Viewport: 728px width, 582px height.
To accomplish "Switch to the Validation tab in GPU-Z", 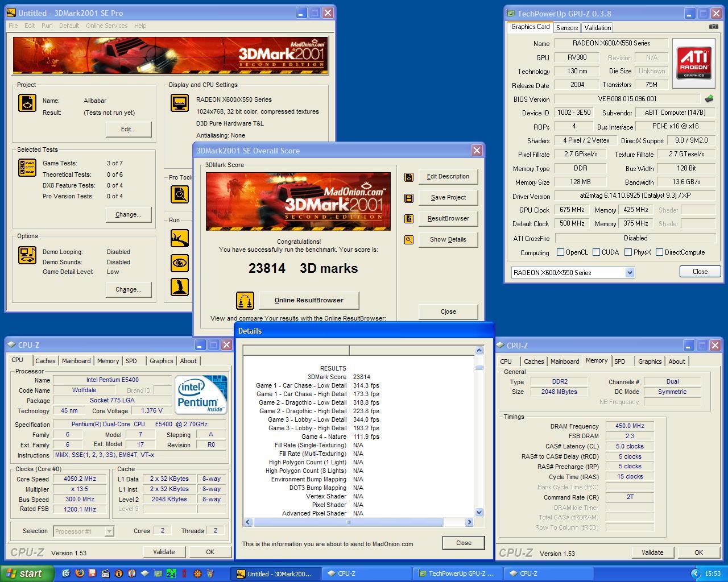I will (597, 27).
